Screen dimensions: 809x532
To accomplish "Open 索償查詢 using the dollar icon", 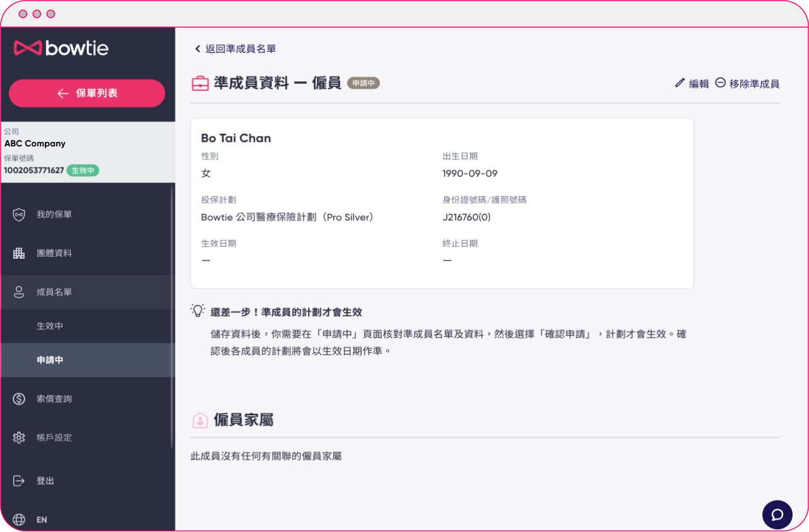I will pos(20,398).
